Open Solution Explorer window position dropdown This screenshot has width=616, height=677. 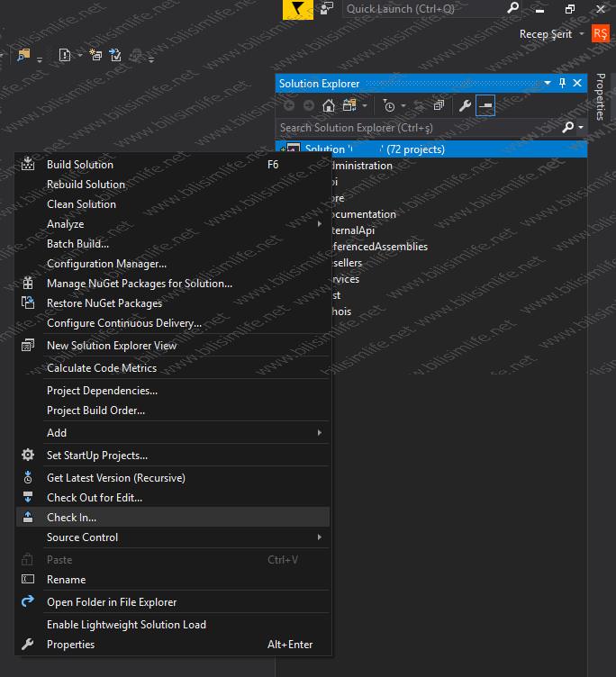(548, 83)
